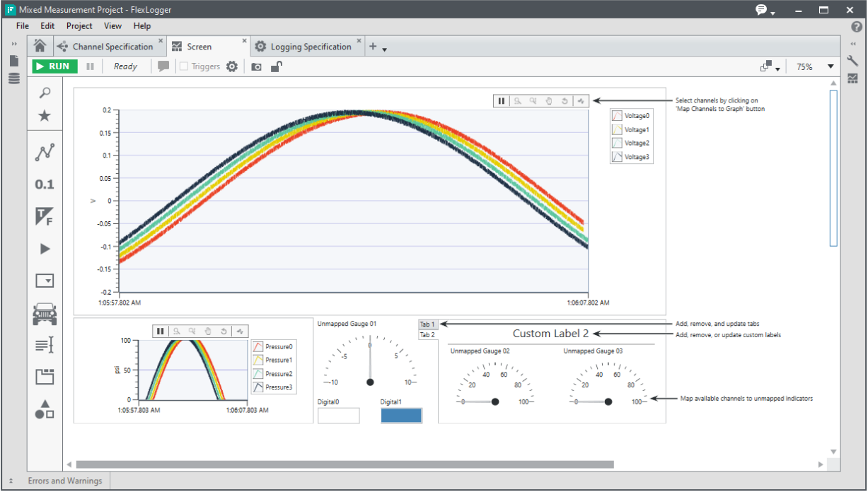The height and width of the screenshot is (492, 868).
Task: Open the True/False boolean palette
Action: point(45,216)
